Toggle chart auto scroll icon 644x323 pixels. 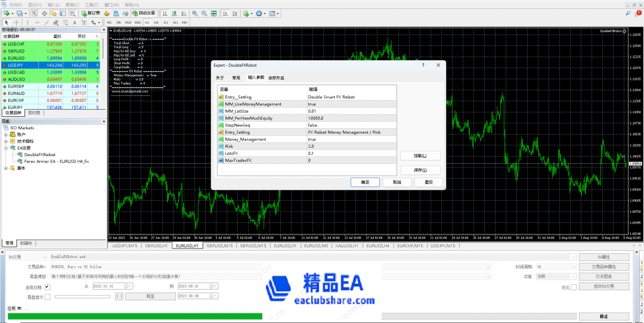pyautogui.click(x=225, y=14)
